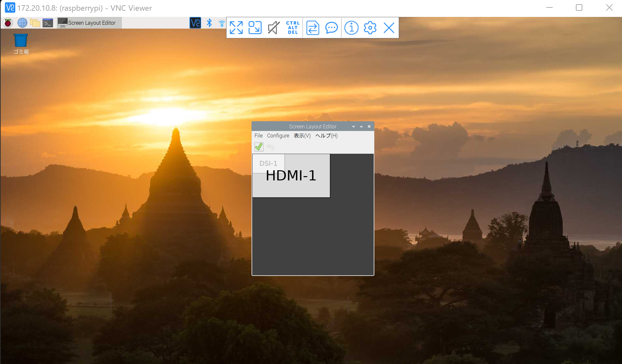Open the Raspberry Pi application menu
Screen dimensions: 622x364
(x=7, y=23)
